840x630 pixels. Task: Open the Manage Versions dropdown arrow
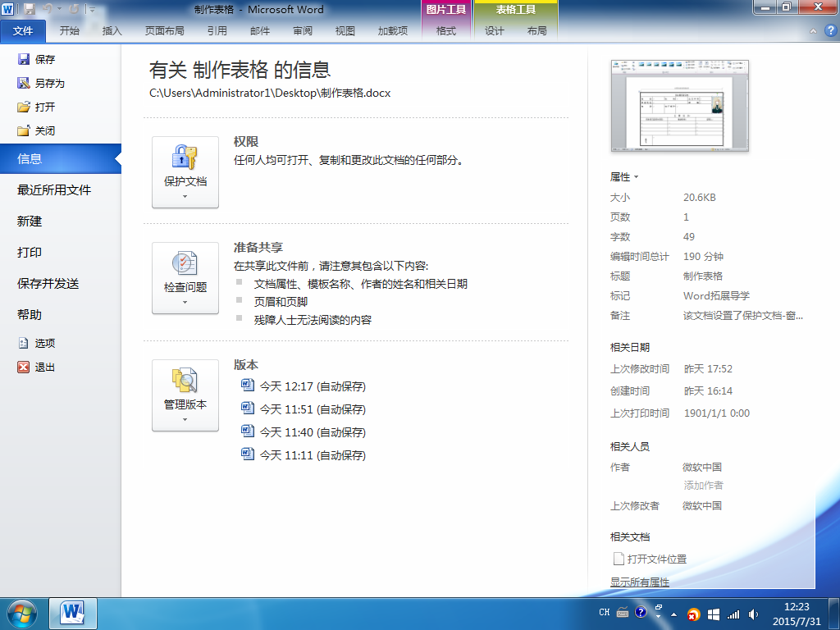(185, 419)
